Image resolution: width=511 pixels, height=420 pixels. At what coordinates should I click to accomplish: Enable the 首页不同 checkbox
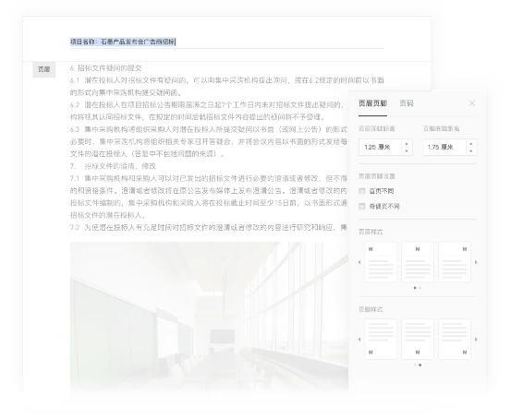tap(361, 191)
